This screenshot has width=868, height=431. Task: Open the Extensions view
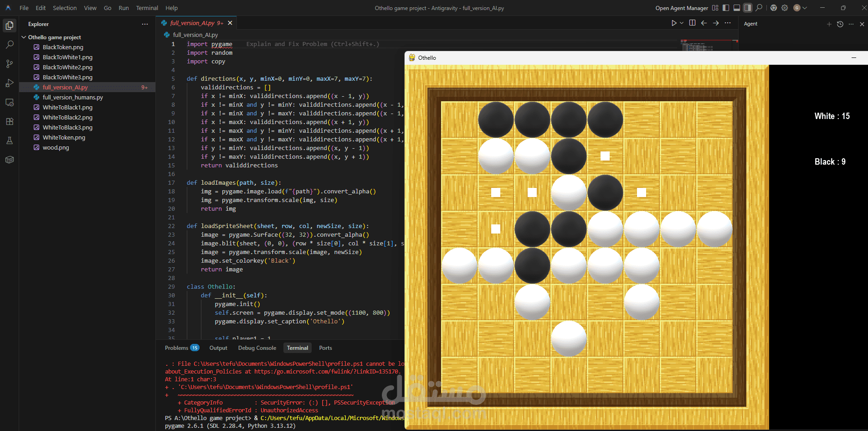tap(9, 121)
